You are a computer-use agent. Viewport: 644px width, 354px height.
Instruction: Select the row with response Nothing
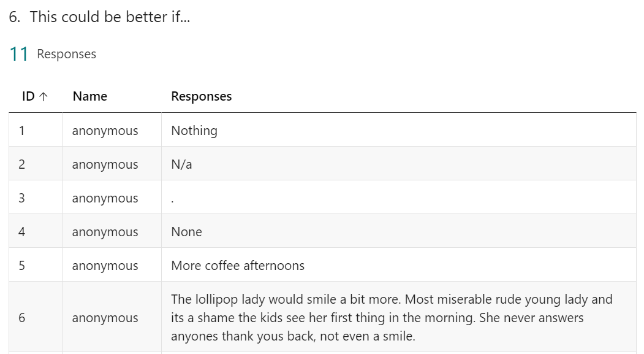pyautogui.click(x=322, y=130)
